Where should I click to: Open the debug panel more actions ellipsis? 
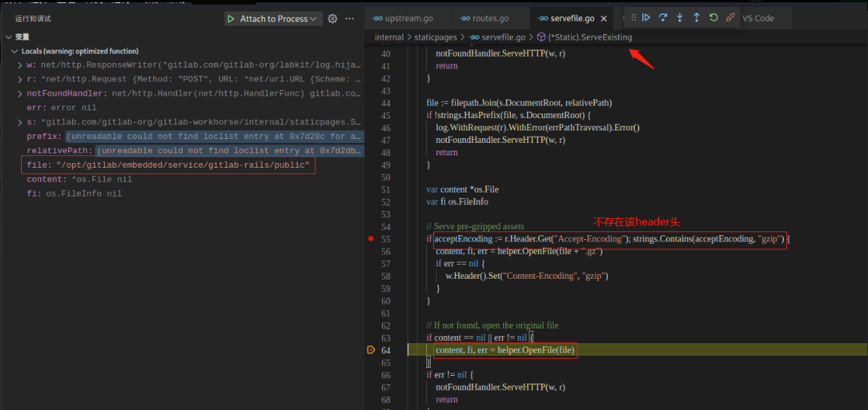click(349, 19)
